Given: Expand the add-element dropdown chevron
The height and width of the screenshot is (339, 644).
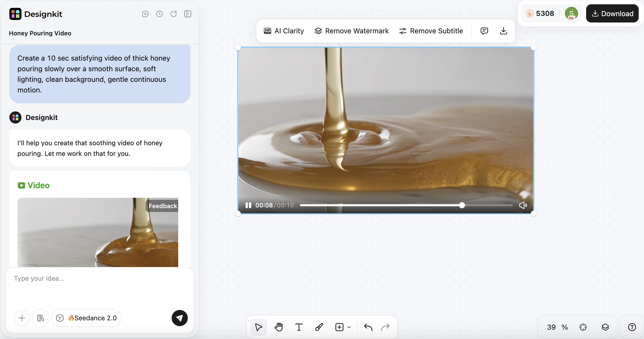Looking at the screenshot, I should tap(349, 327).
